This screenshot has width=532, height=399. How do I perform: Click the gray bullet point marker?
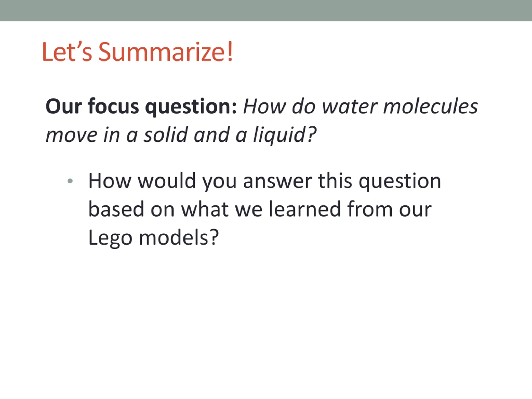coord(70,181)
